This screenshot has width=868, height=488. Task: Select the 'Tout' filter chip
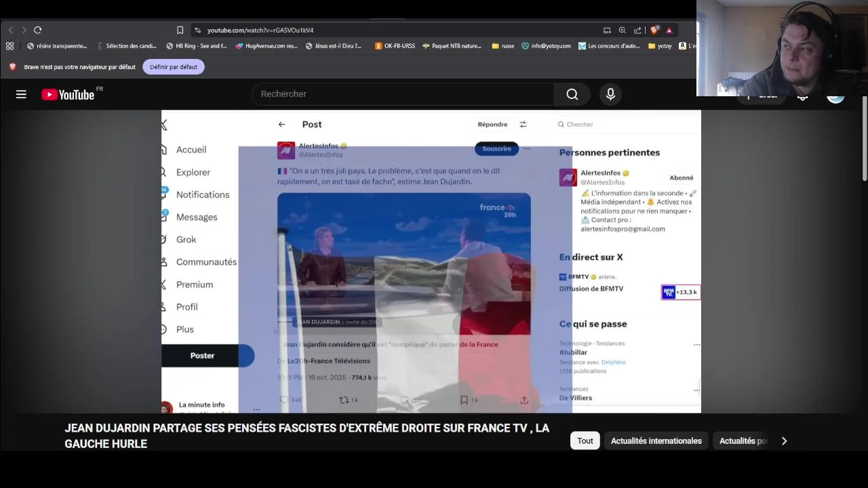[x=585, y=441]
